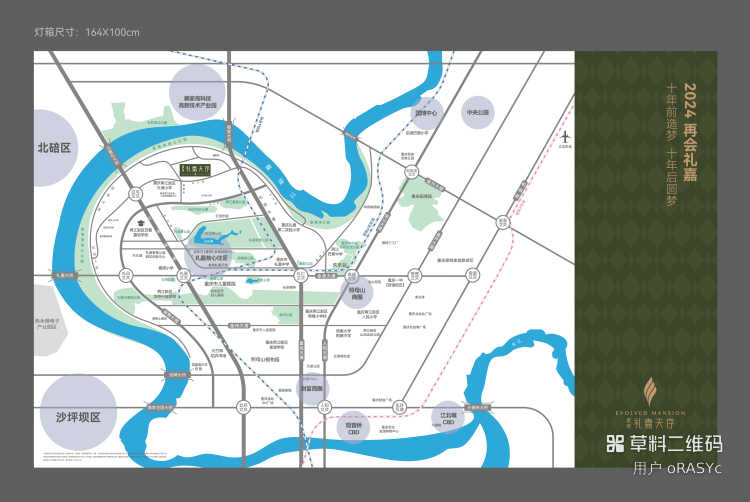
Task: Click the 2024 再会礼嘉 headline
Action: tap(690, 132)
